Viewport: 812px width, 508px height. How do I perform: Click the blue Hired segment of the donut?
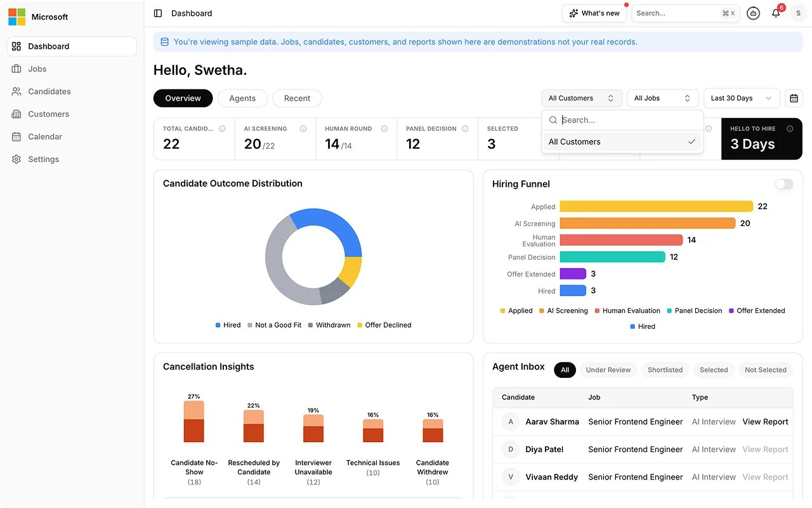(x=335, y=226)
